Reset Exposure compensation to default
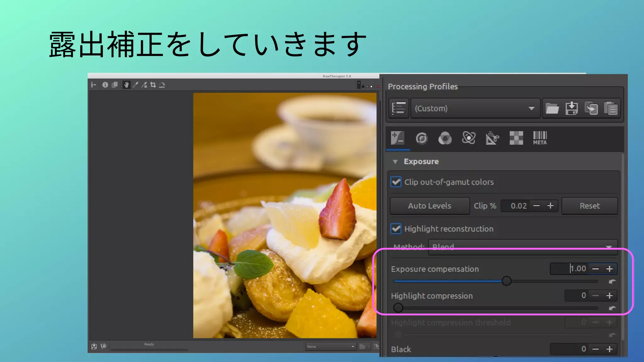The image size is (644, 362). tap(612, 282)
